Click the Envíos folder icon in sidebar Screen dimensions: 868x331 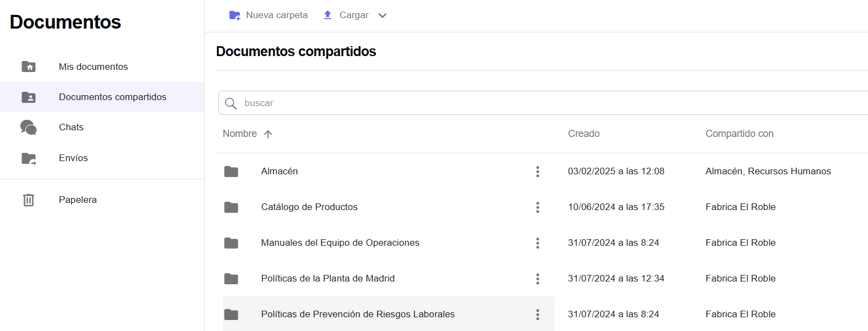click(29, 158)
